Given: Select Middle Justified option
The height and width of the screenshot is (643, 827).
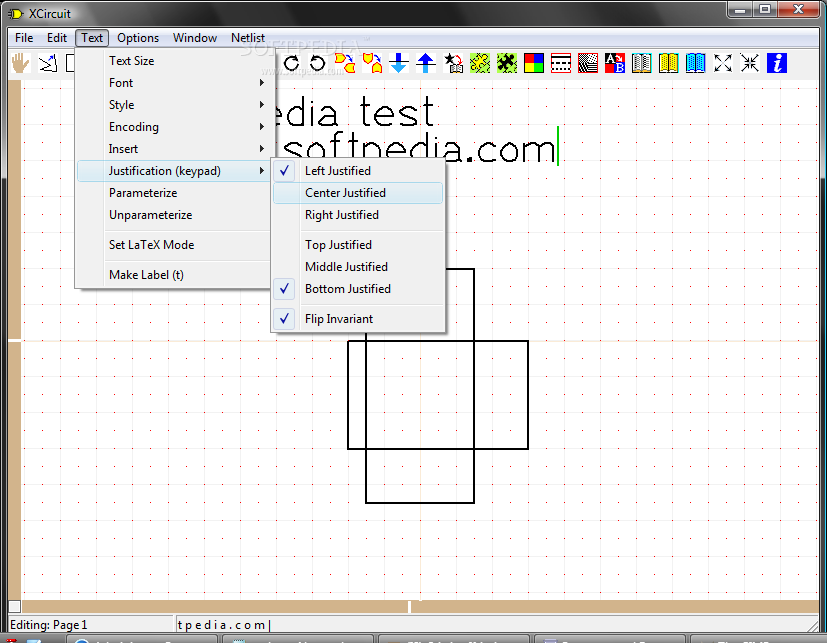Looking at the screenshot, I should 358,267.
